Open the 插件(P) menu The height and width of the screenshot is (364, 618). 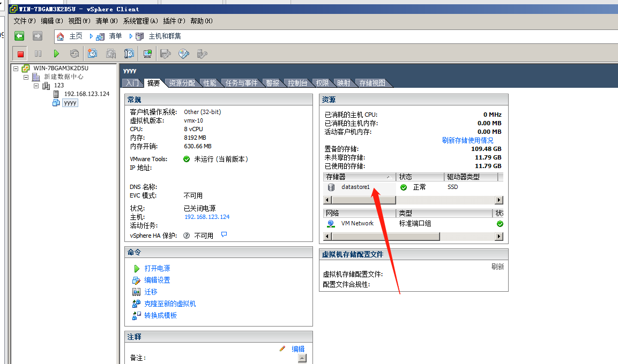174,21
